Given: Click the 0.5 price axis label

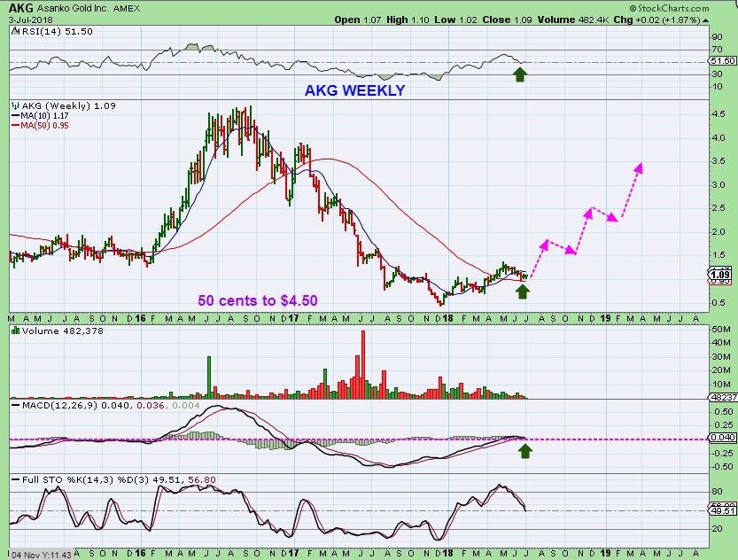Looking at the screenshot, I should tap(719, 302).
